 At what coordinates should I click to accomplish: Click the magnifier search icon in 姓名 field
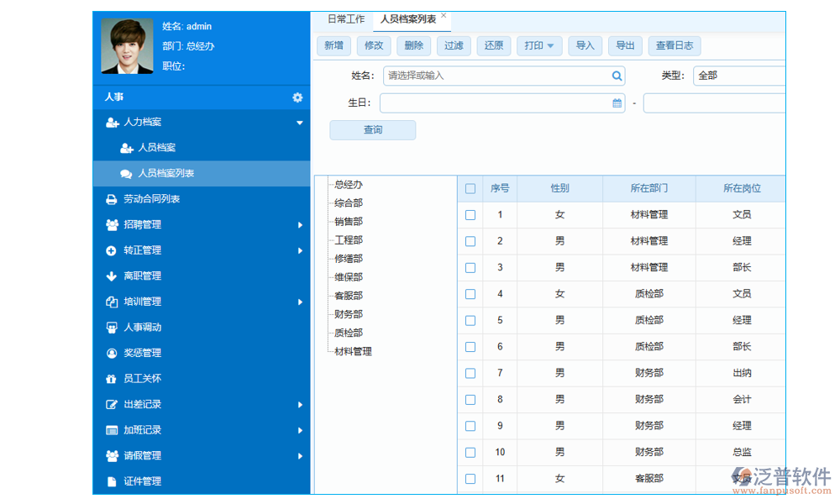617,76
